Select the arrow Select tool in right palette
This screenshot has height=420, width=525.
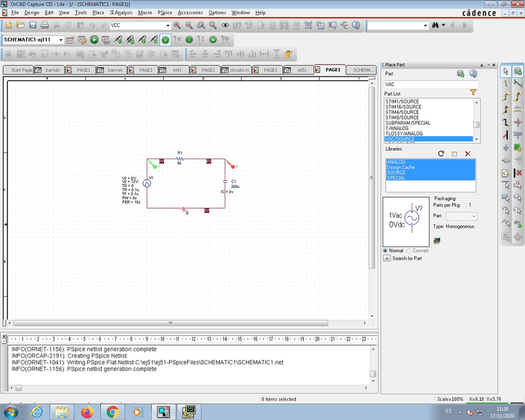tap(506, 71)
